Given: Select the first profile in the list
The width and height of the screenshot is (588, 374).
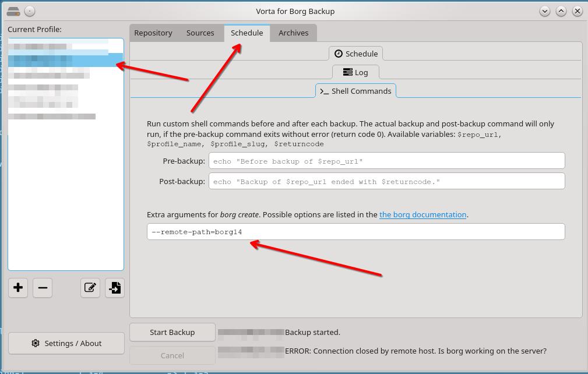Looking at the screenshot, I should point(66,45).
